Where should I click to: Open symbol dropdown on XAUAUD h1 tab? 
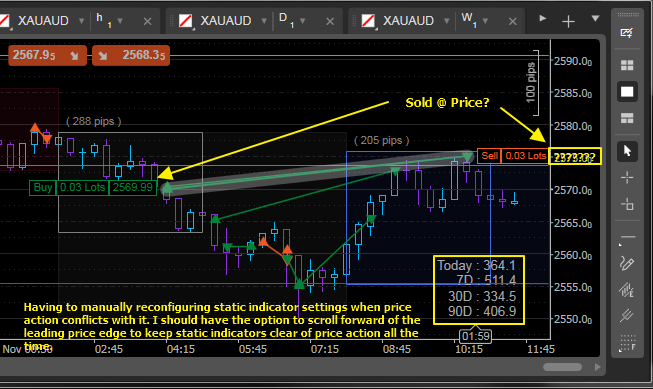[x=82, y=20]
